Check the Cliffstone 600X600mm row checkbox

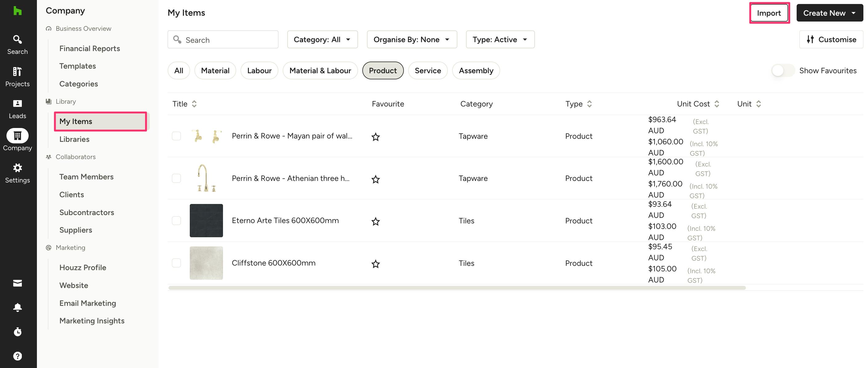176,263
